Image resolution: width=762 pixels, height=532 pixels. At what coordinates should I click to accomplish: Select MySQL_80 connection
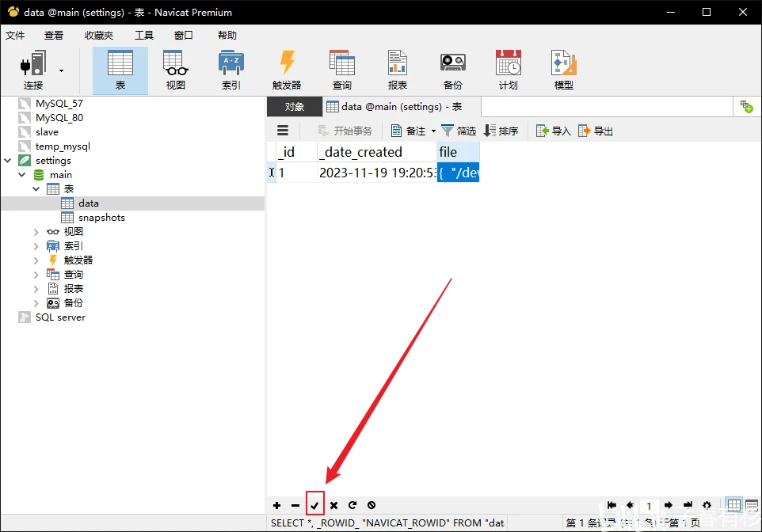pyautogui.click(x=59, y=118)
